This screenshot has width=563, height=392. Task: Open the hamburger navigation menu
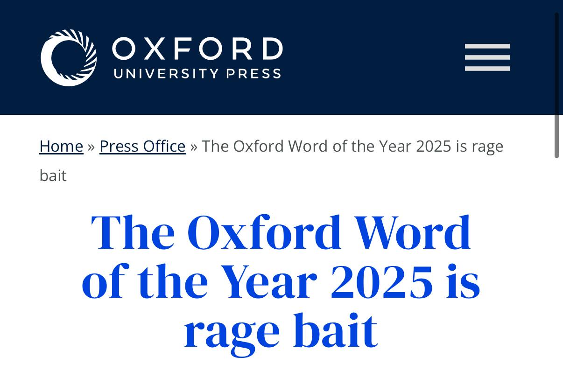tap(487, 57)
